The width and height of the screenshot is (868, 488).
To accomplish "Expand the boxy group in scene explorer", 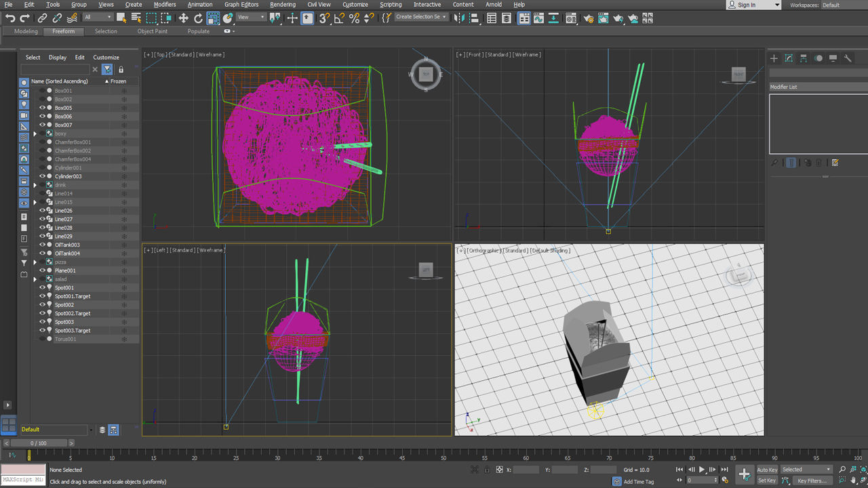I will tap(35, 134).
